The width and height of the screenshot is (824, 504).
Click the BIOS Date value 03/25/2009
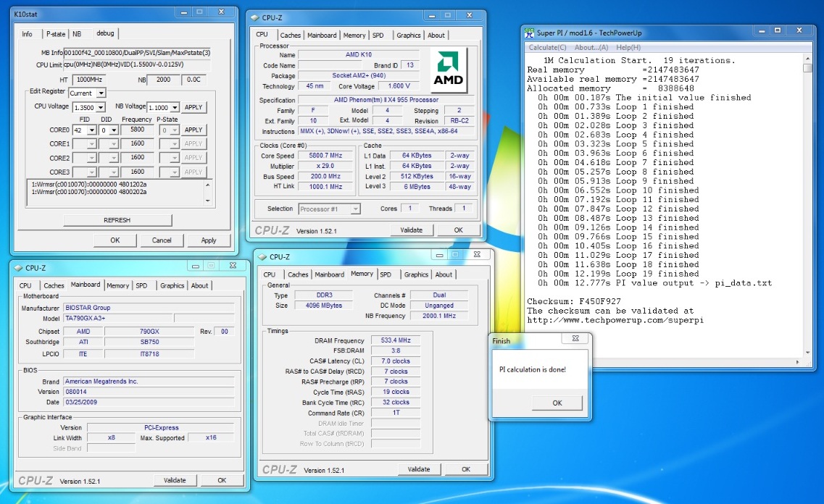(149, 402)
